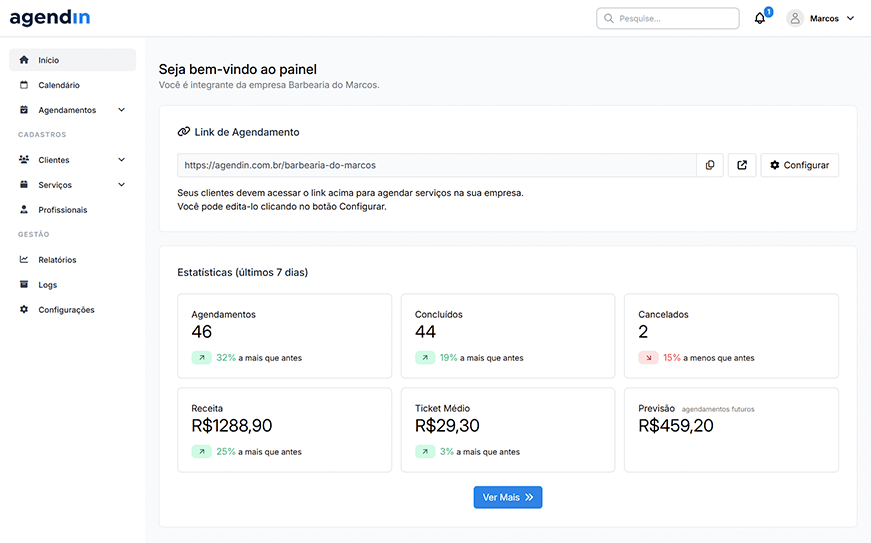Click the Agendamentos sidebar icon
The width and height of the screenshot is (871, 543).
[24, 110]
